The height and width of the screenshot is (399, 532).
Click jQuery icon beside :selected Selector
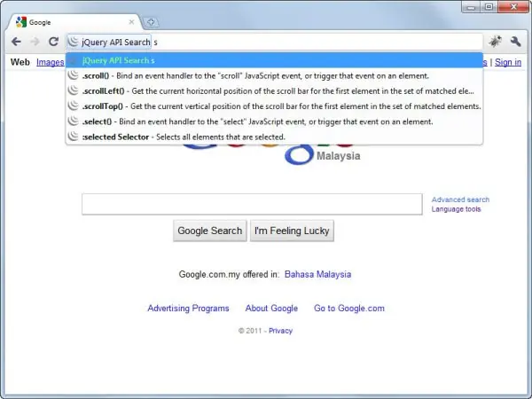tap(73, 136)
